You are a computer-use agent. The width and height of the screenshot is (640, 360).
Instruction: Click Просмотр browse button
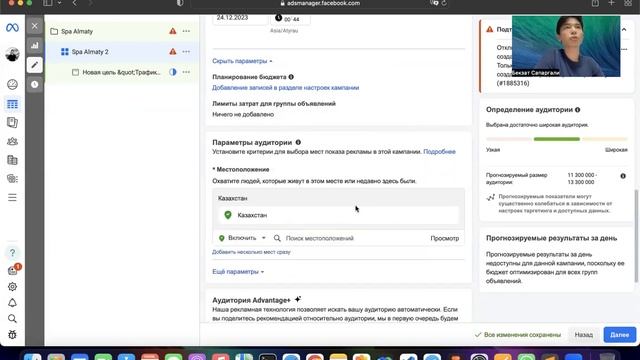[444, 238]
